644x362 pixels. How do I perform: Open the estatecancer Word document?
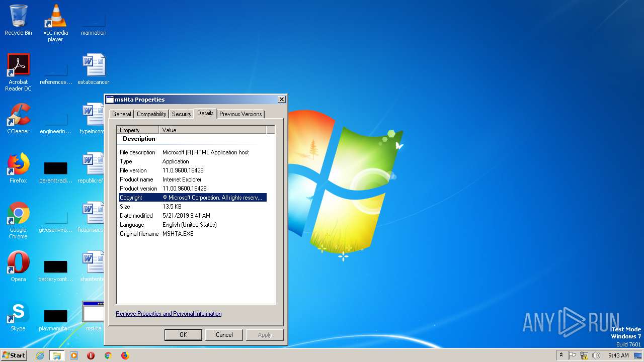click(94, 69)
